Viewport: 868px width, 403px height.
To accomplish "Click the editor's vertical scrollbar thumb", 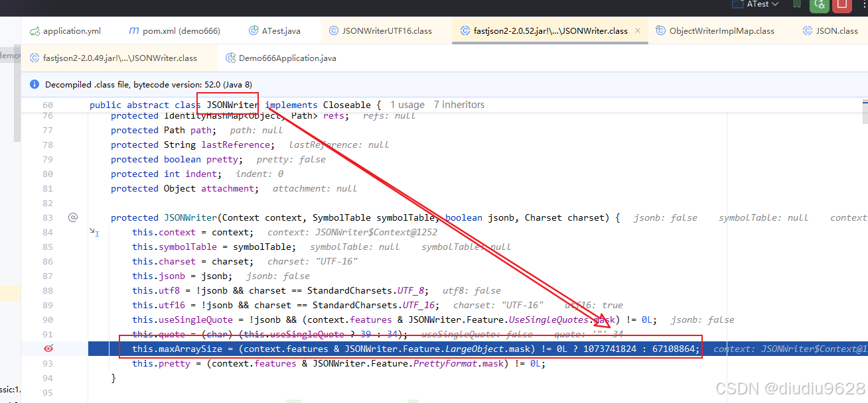I will click(x=865, y=111).
